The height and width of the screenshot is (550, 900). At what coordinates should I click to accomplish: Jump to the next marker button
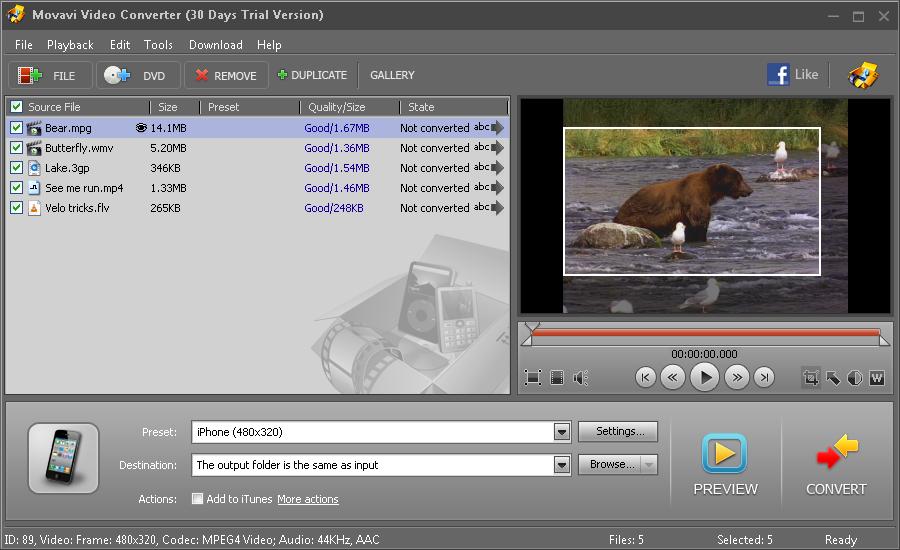(x=764, y=377)
